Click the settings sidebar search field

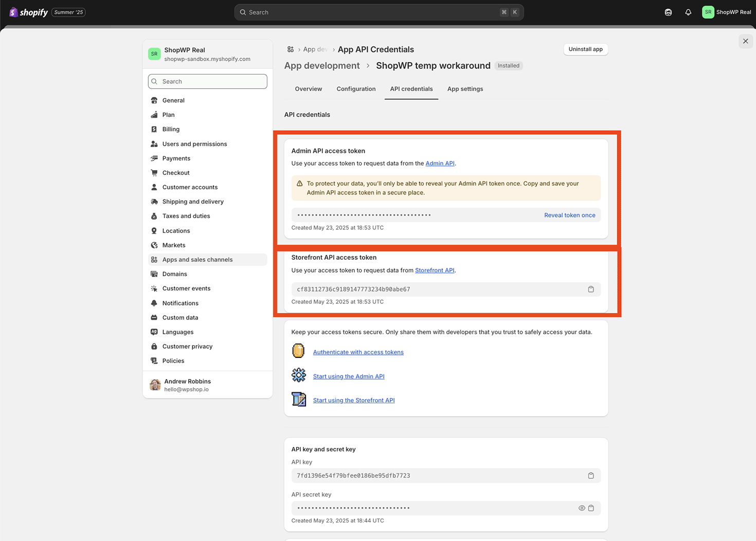208,81
